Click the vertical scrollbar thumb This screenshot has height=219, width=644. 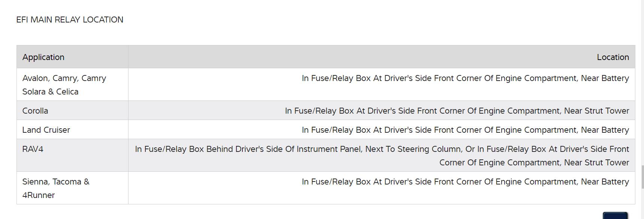pos(642,176)
